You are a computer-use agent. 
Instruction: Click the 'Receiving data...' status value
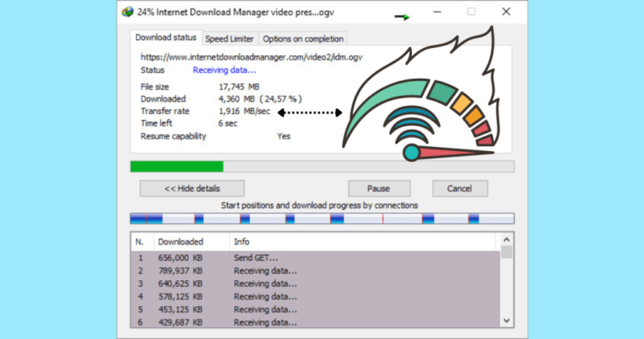[224, 70]
